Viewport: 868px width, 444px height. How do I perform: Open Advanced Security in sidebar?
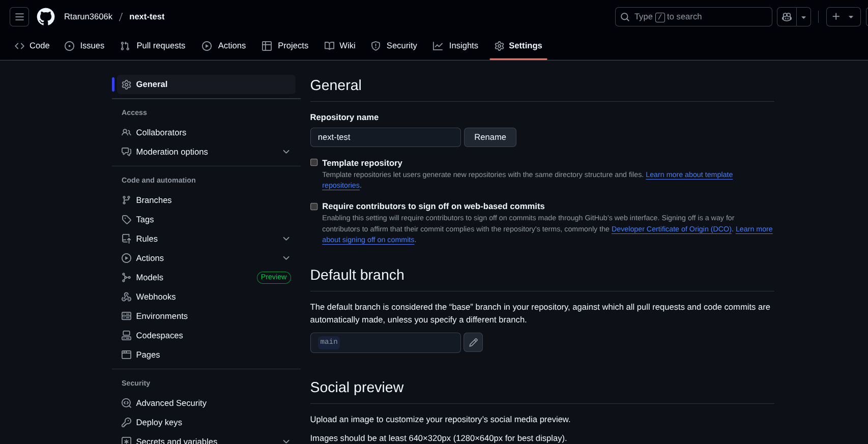pyautogui.click(x=206, y=403)
